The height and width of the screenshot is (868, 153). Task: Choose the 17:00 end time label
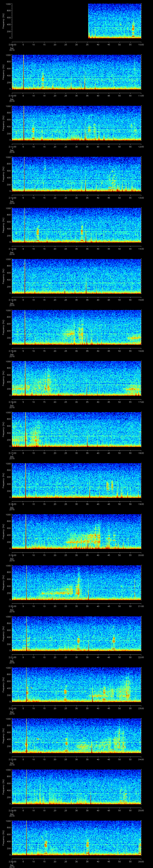(141, 402)
